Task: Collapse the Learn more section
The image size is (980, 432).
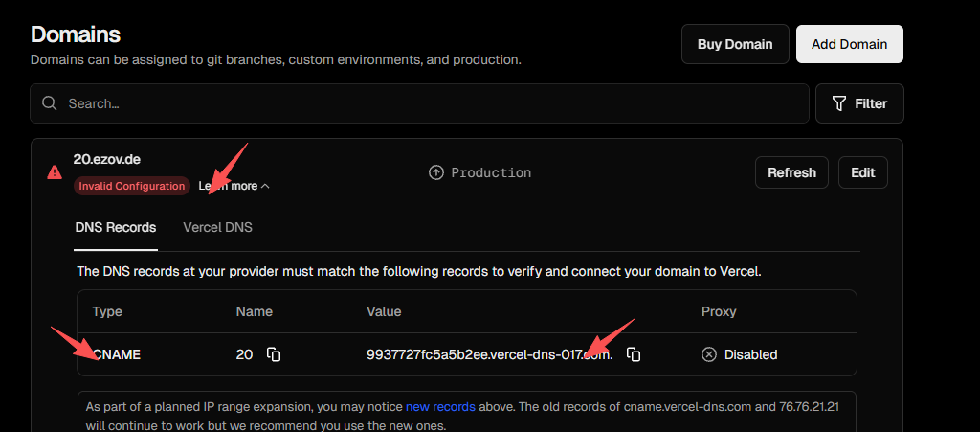Action: point(234,186)
